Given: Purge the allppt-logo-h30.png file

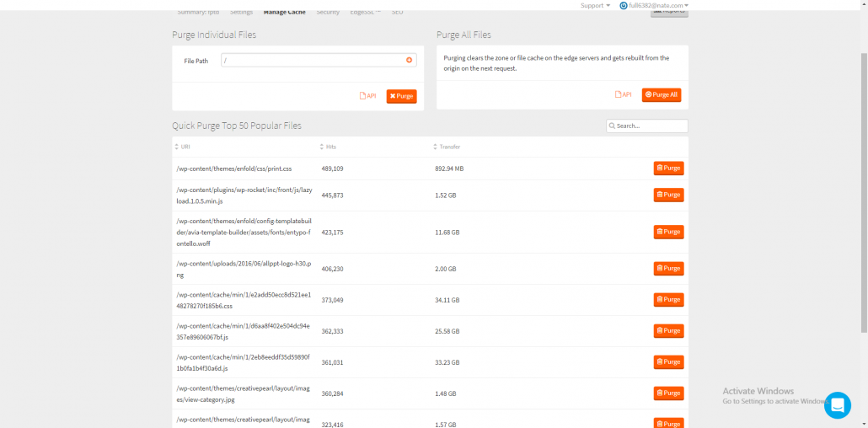Looking at the screenshot, I should click(x=668, y=269).
